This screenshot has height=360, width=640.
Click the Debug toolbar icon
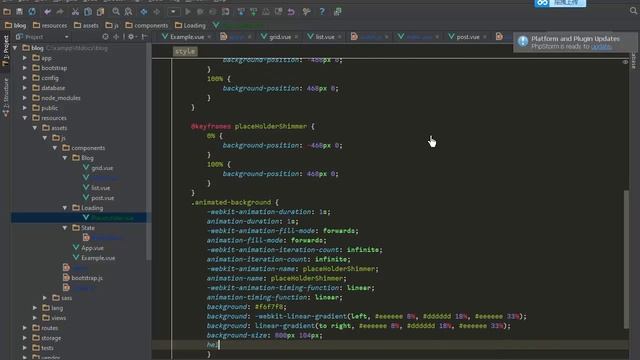pos(200,12)
